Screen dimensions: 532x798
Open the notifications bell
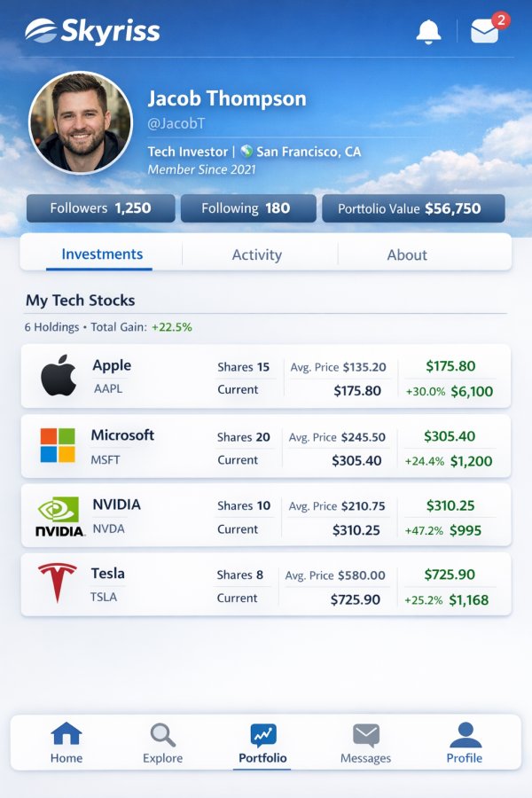click(428, 31)
